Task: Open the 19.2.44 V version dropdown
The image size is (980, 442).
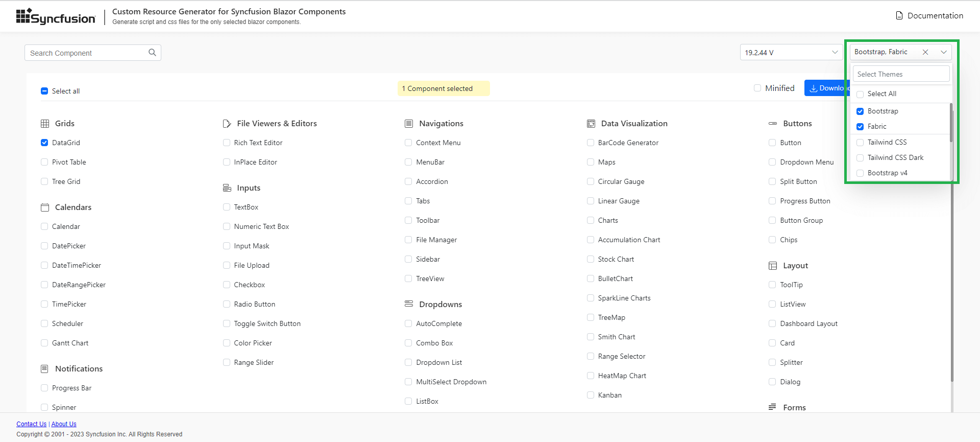Action: 791,52
